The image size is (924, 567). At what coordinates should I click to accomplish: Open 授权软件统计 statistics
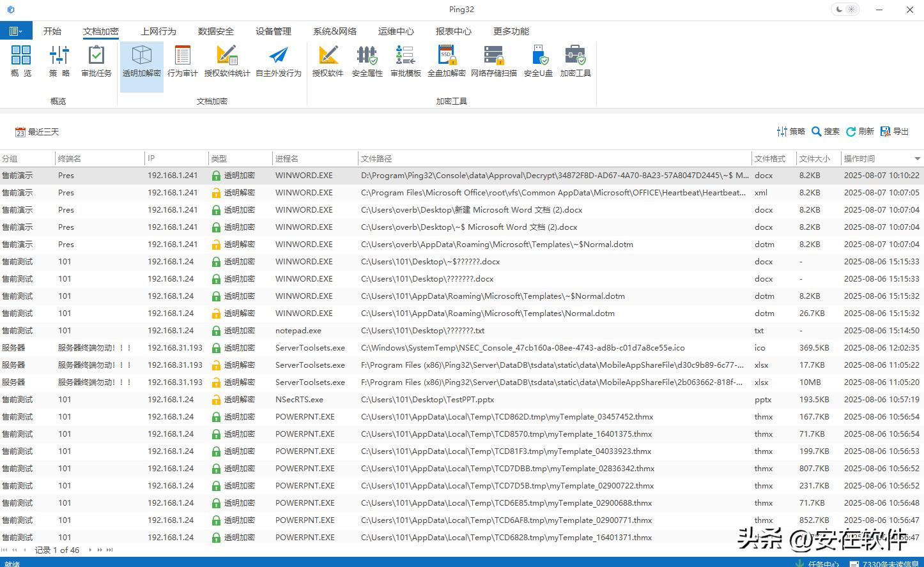pyautogui.click(x=227, y=62)
